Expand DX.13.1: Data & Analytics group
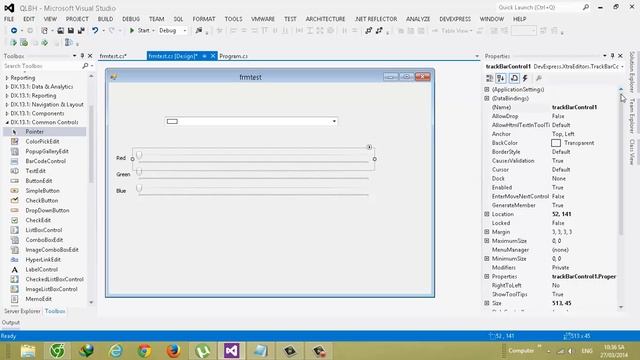The width and height of the screenshot is (640, 360). point(7,87)
